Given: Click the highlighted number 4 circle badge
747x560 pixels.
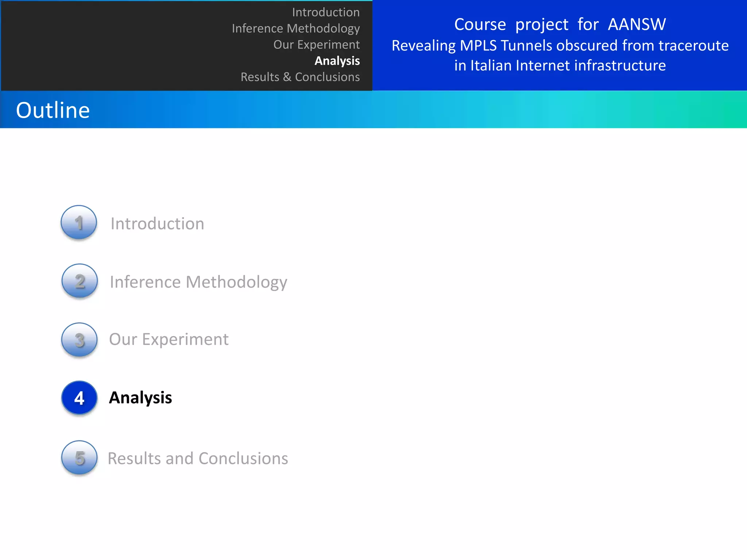Looking at the screenshot, I should point(80,398).
